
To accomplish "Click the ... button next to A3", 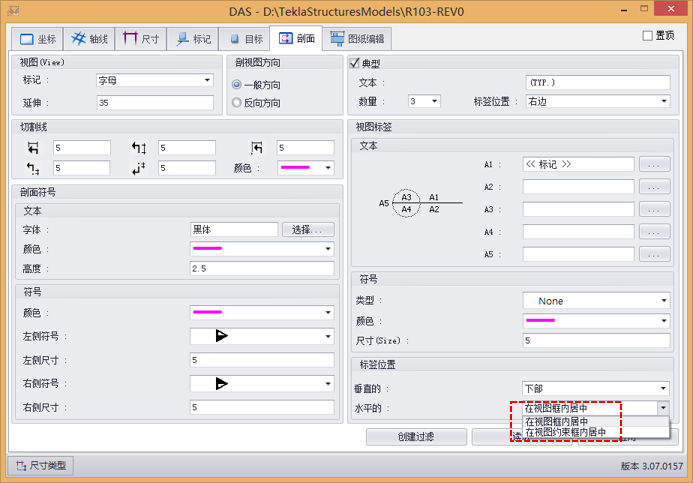I will (655, 209).
